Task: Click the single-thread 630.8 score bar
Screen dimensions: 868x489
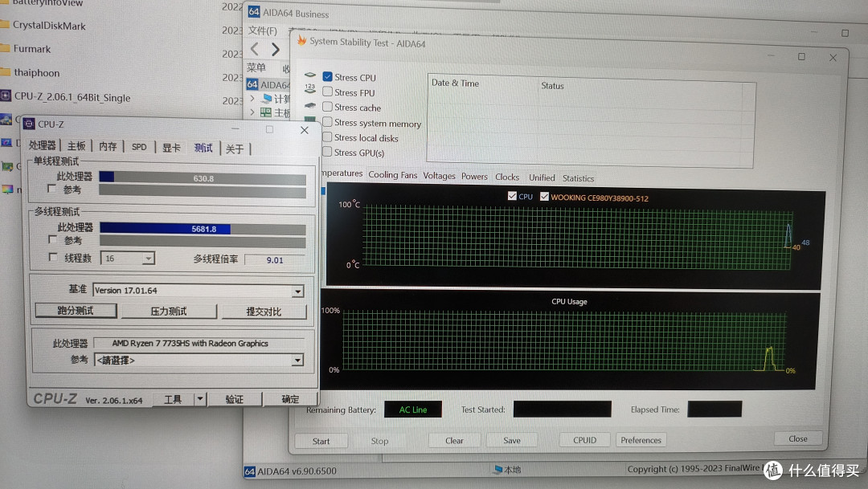Action: click(203, 178)
